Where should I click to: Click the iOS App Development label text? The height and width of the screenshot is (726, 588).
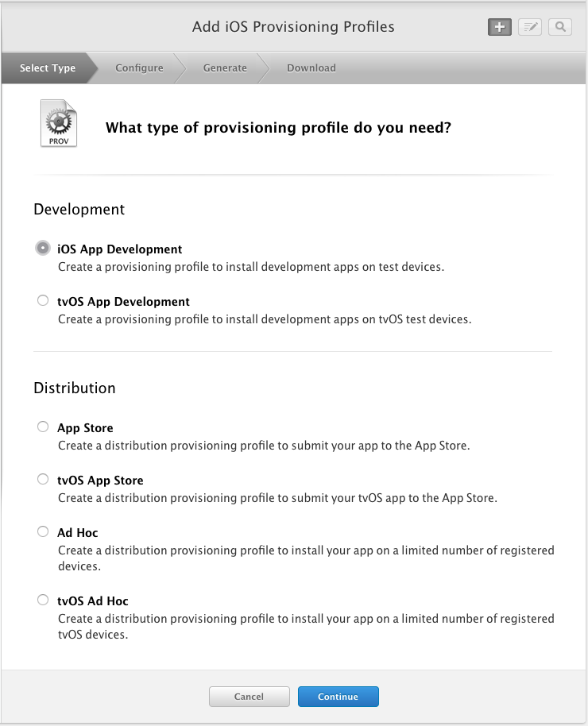(x=119, y=249)
